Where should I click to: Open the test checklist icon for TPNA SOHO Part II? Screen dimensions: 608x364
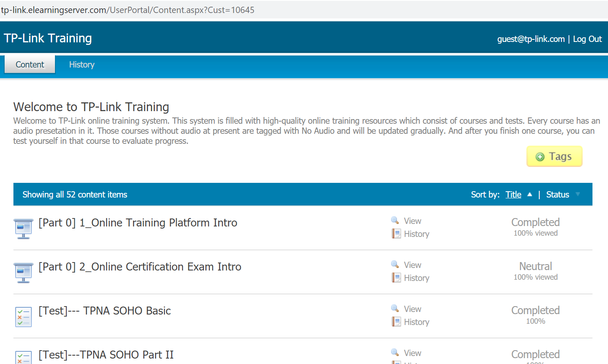tap(23, 357)
